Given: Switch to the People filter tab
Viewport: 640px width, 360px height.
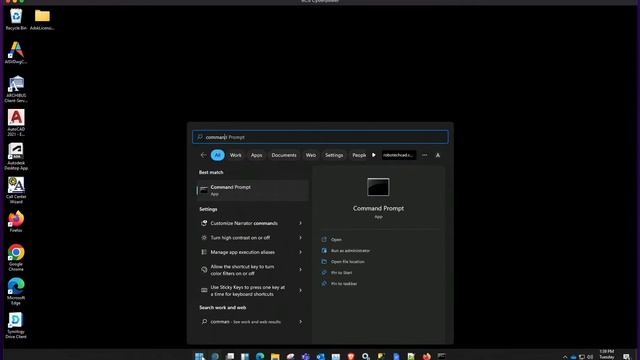Looking at the screenshot, I should coord(359,155).
